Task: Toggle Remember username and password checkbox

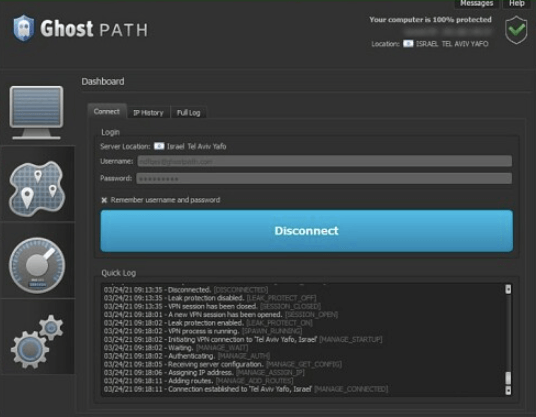Action: [x=104, y=200]
